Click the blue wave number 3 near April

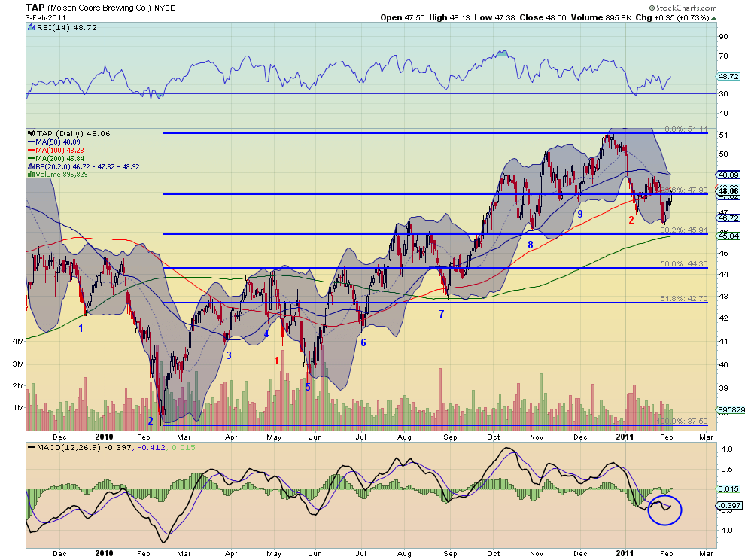(229, 355)
